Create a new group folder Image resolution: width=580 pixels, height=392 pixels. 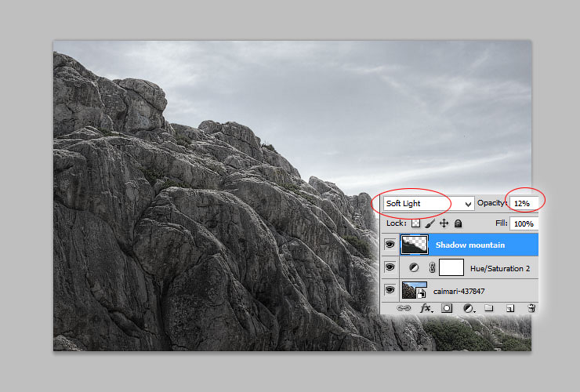[489, 308]
